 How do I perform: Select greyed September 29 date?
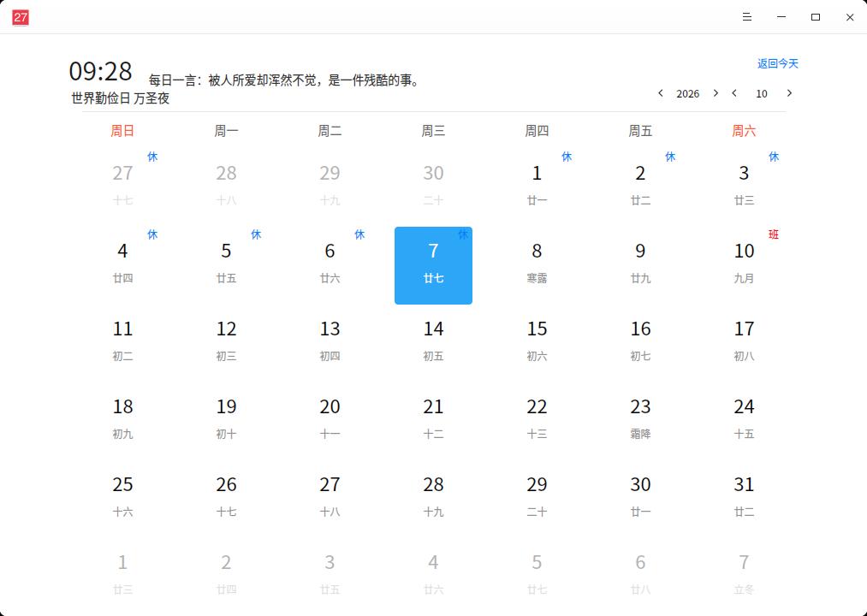point(330,187)
